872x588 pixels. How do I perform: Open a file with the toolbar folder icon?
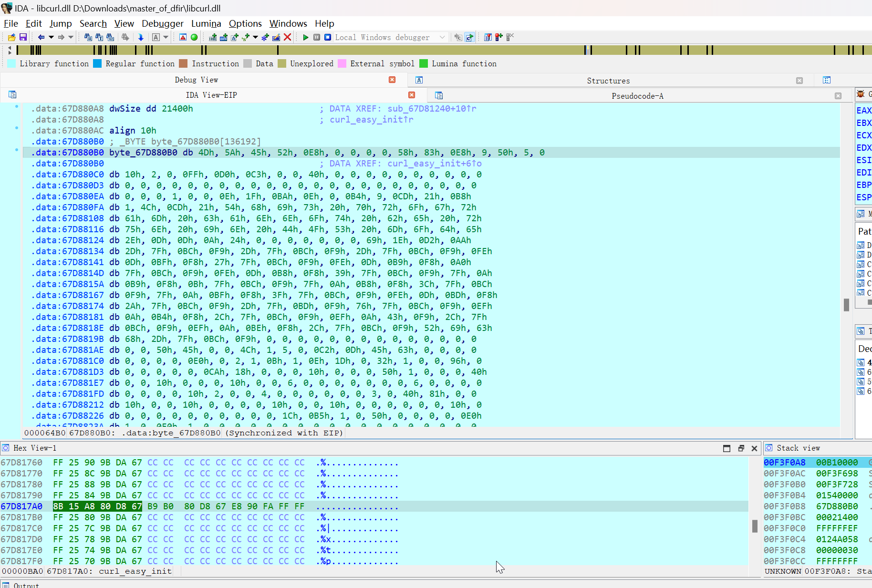[x=12, y=37]
